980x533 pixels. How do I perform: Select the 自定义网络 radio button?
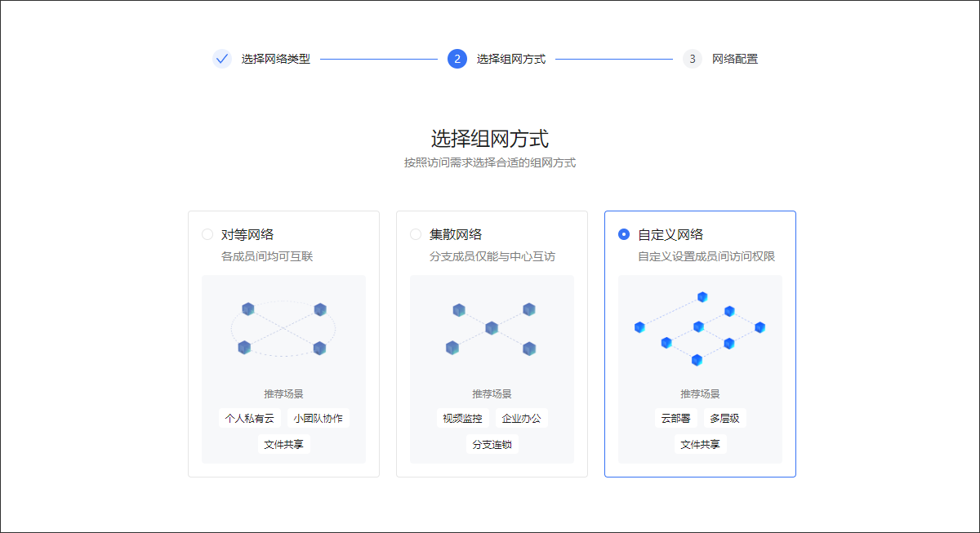point(624,234)
